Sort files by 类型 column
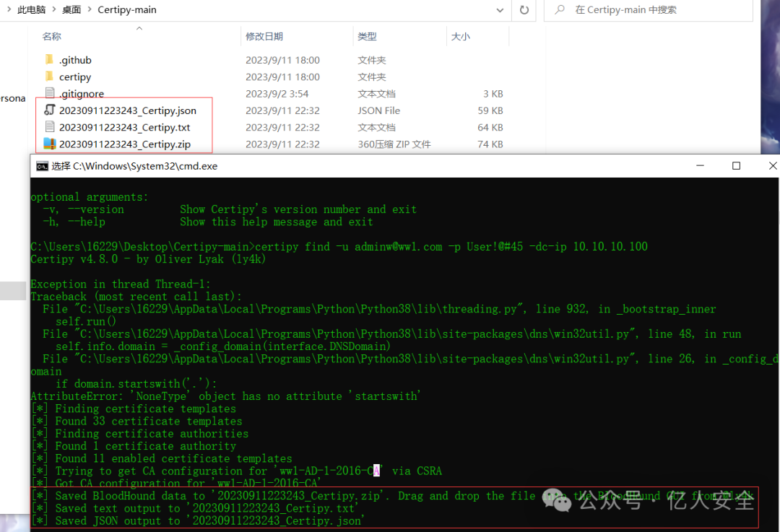780x532 pixels. [x=367, y=36]
